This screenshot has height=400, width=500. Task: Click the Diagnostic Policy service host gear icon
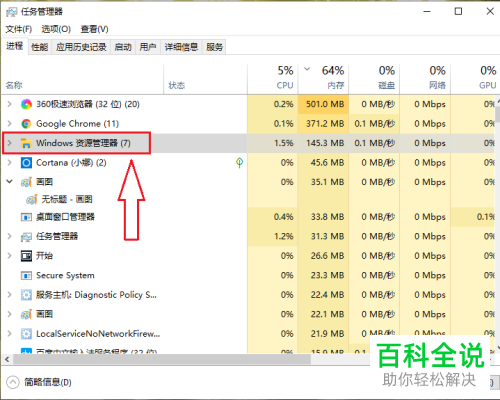26,295
